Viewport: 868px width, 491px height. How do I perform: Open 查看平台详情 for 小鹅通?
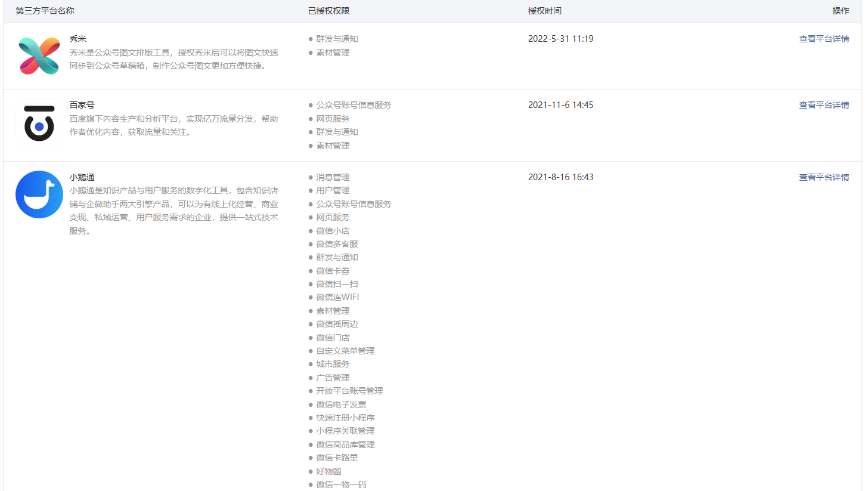point(824,177)
